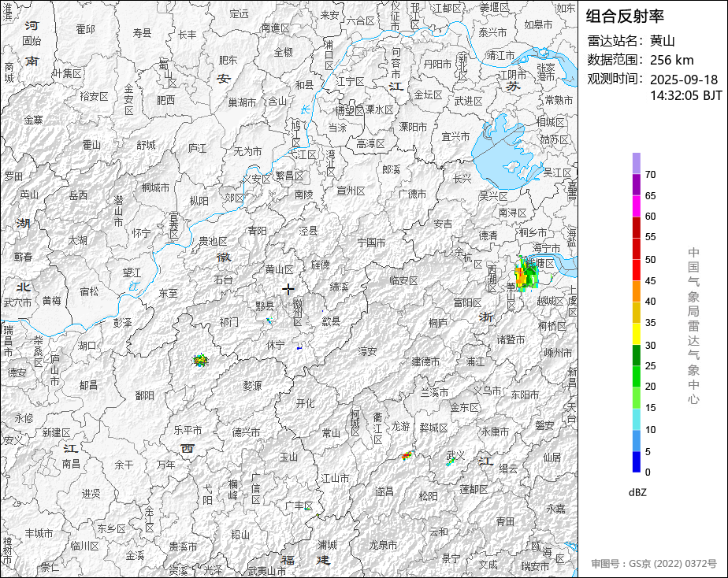The width and height of the screenshot is (728, 578).
Task: Click the 泾县 map label
Action: (308, 231)
